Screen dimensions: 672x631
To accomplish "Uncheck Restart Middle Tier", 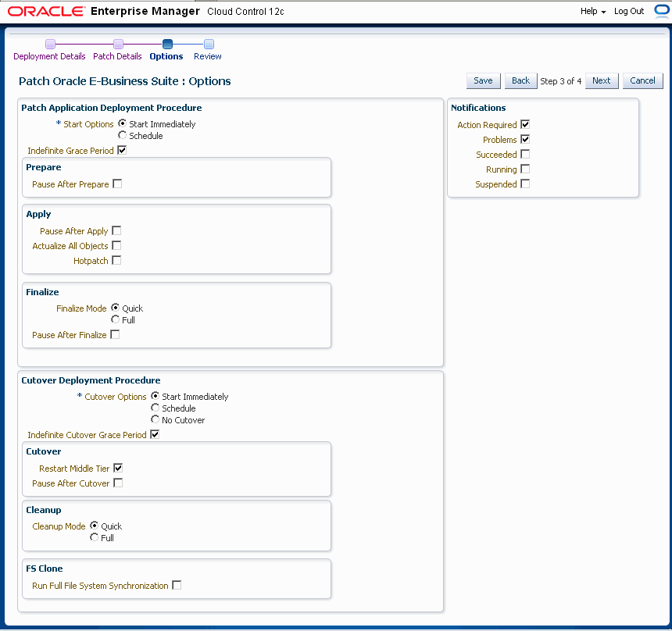I will coord(118,469).
